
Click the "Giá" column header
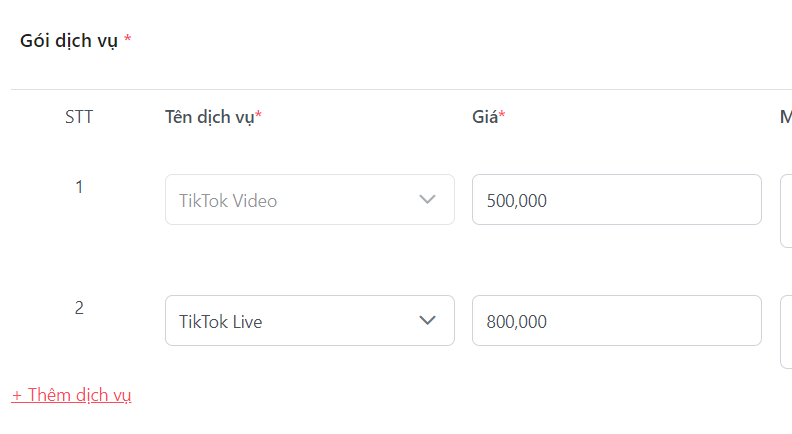[x=485, y=117]
